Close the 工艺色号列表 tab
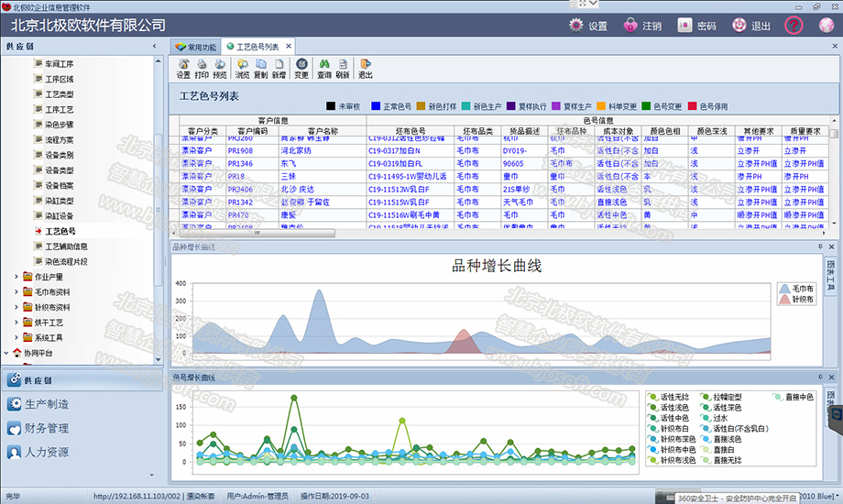 pyautogui.click(x=289, y=46)
